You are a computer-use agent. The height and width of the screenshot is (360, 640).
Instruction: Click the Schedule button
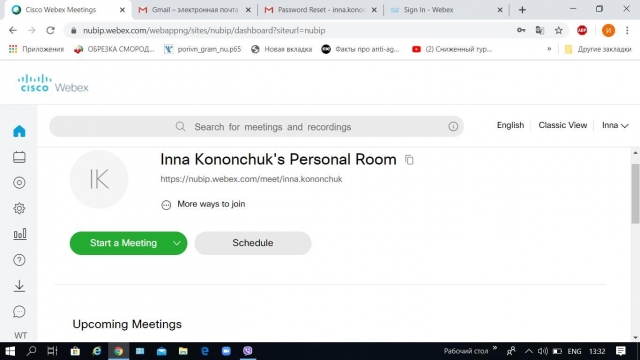point(253,243)
